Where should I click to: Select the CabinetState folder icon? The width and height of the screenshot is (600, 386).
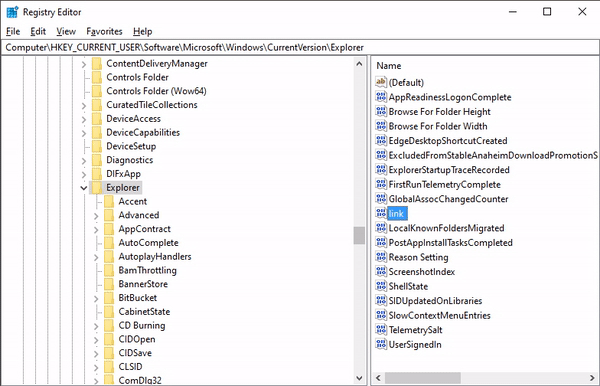[109, 311]
